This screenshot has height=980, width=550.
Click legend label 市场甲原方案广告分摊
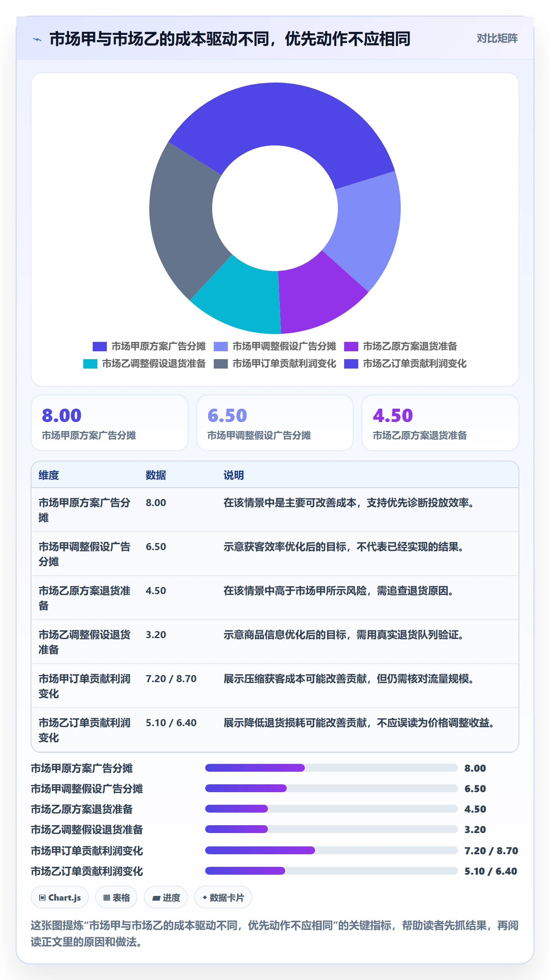[x=159, y=346]
